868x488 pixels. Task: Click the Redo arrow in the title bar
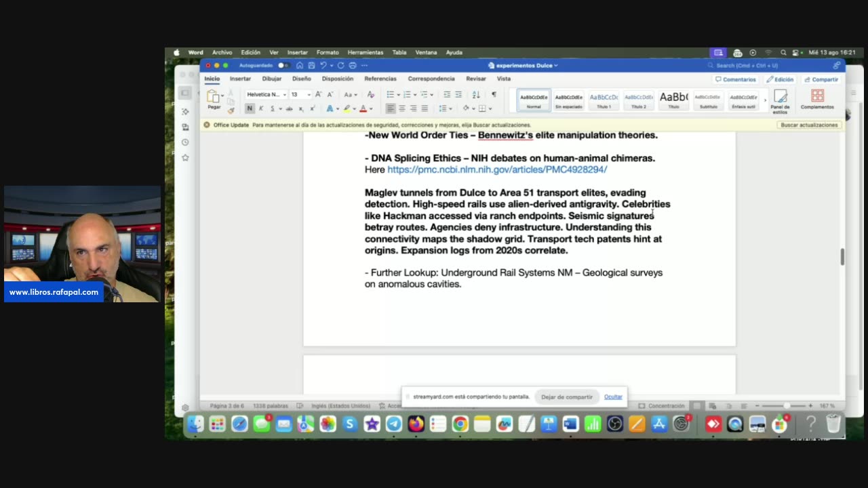coord(340,66)
